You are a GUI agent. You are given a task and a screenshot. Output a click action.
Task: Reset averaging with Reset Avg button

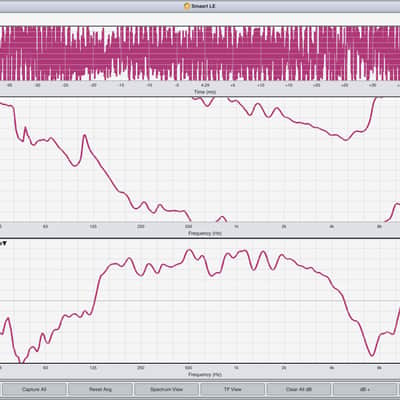(x=100, y=389)
